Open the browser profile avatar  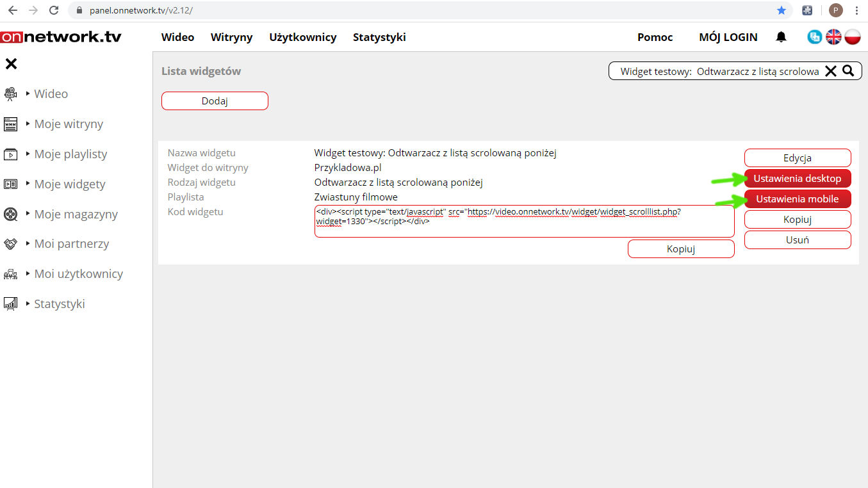835,10
